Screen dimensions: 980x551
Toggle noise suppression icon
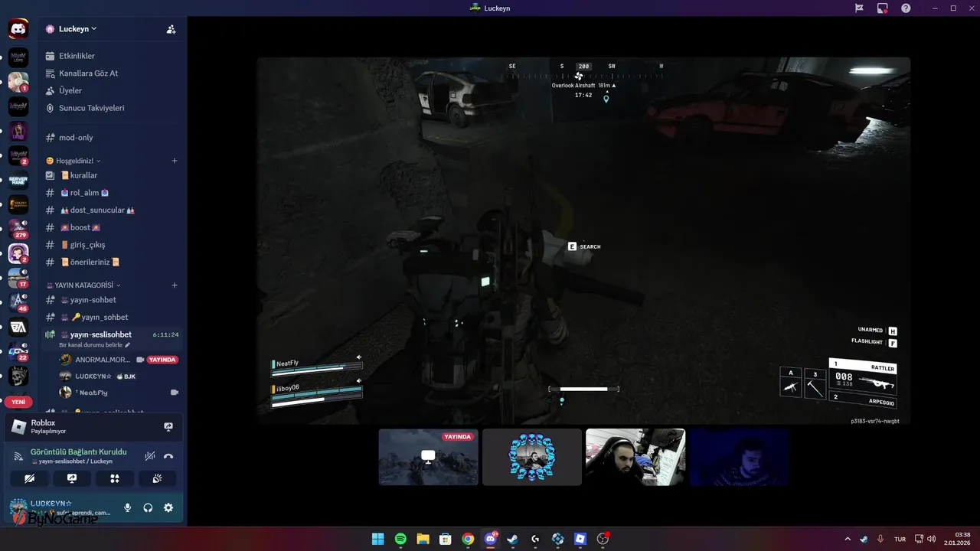click(x=150, y=456)
